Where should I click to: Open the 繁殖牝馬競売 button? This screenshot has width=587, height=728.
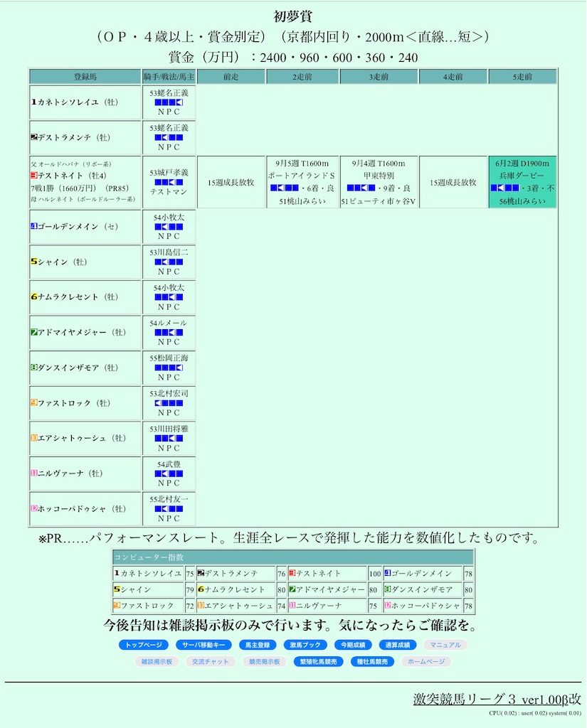318,662
